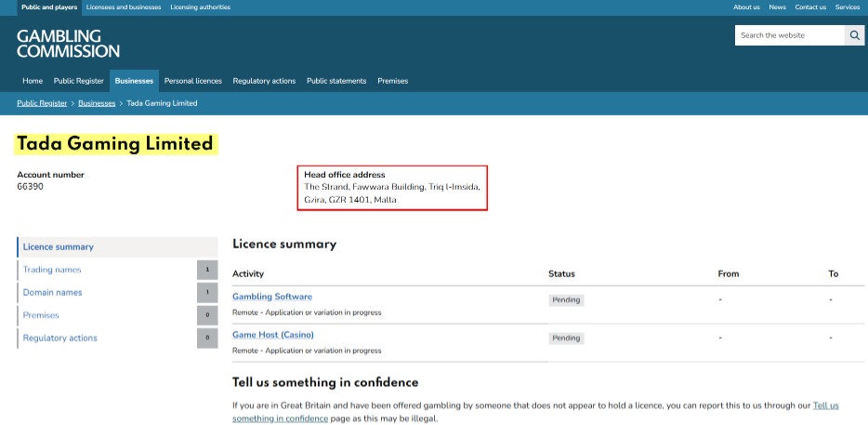Click the Activity column header

click(x=248, y=273)
